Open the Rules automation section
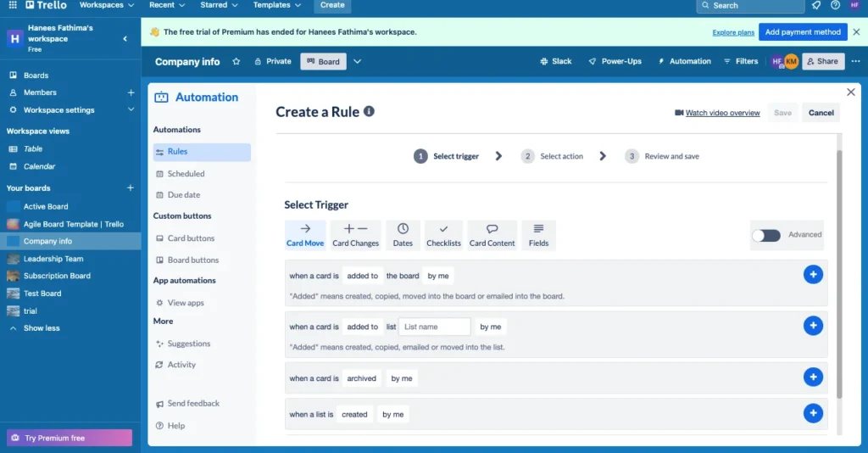Image resolution: width=868 pixels, height=453 pixels. [202, 152]
